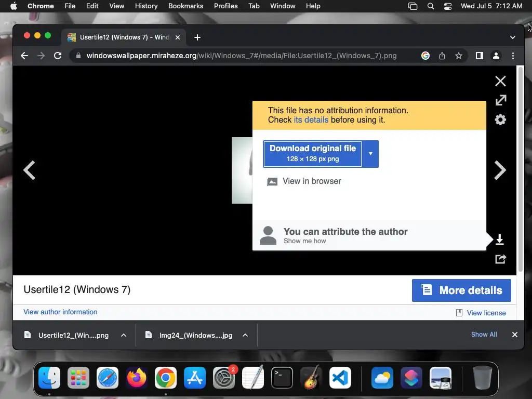This screenshot has height=399, width=532.
Task: Open menu for Usertile12 download item
Action: (x=124, y=335)
